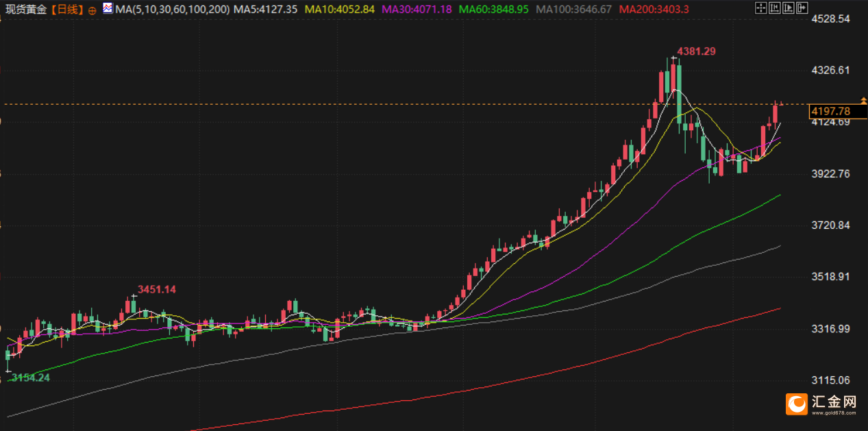Click the red MA200:3403.3 readout
Screen dimensions: 868x431
(654, 10)
